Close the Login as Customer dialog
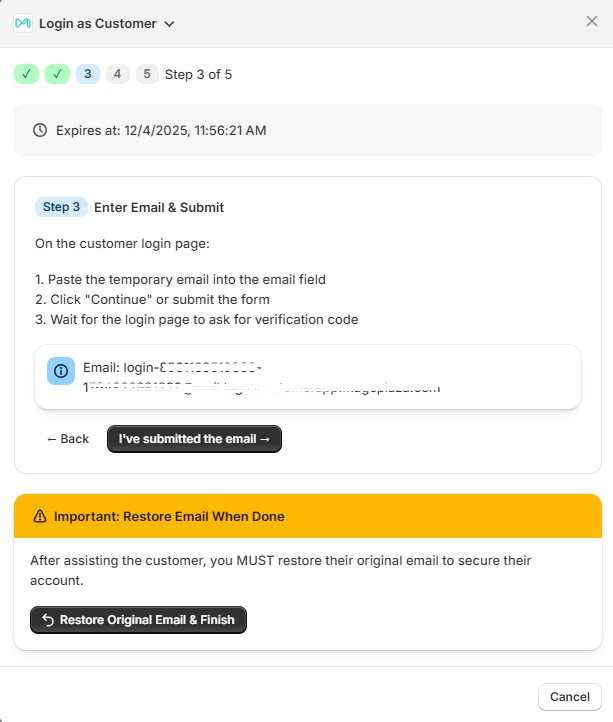The width and height of the screenshot is (613, 722). tap(592, 21)
